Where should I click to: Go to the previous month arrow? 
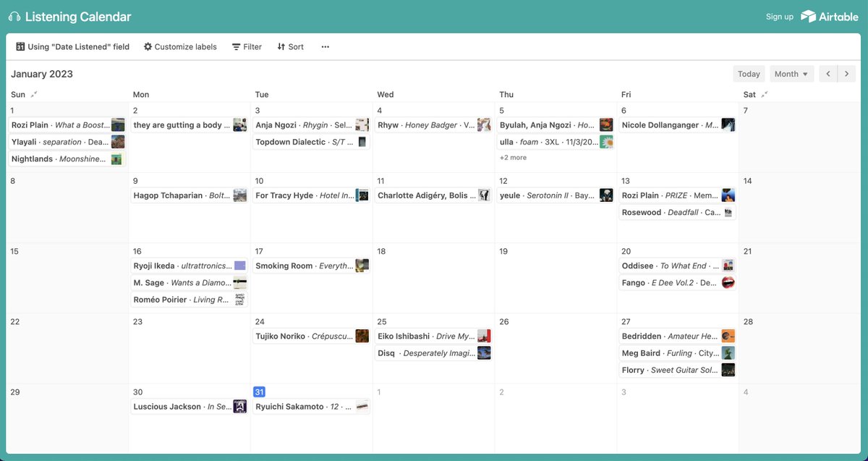828,74
